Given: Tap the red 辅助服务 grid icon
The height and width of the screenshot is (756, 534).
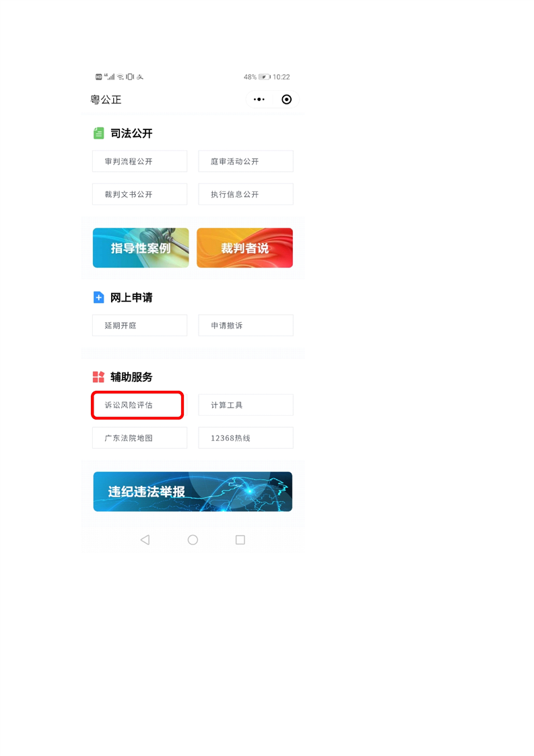Looking at the screenshot, I should click(x=99, y=377).
